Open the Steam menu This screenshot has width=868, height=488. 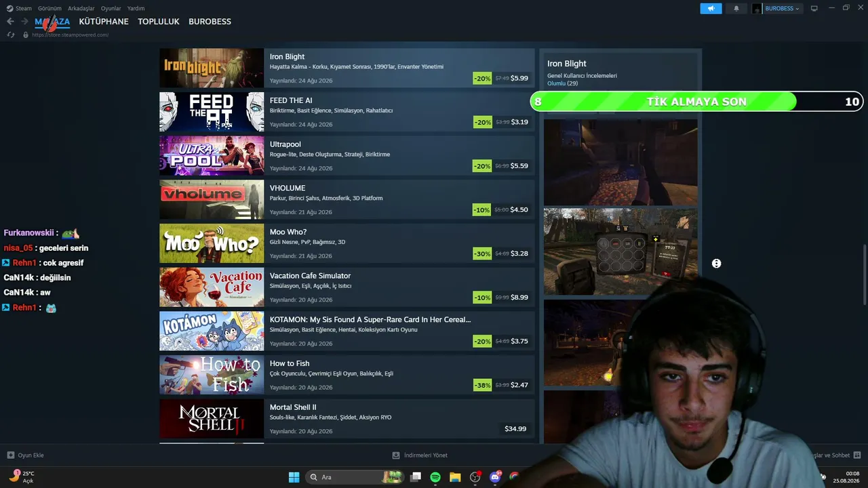coord(24,8)
